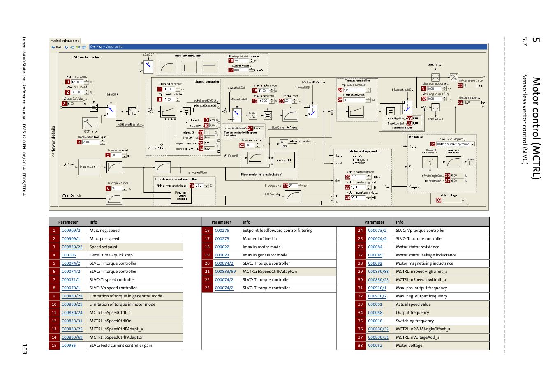This screenshot has height=392, width=555.
Task: Click the Filtering setpoint precontrol field
Action: [241, 61]
